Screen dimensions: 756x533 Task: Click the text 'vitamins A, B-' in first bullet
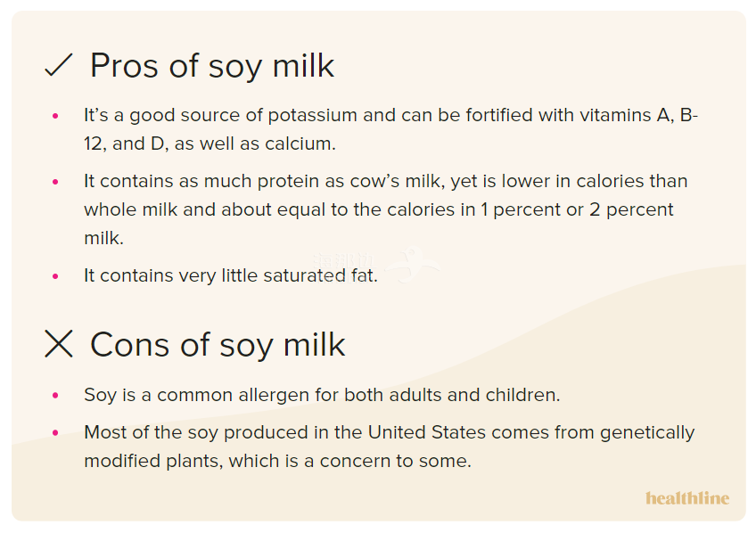(638, 115)
